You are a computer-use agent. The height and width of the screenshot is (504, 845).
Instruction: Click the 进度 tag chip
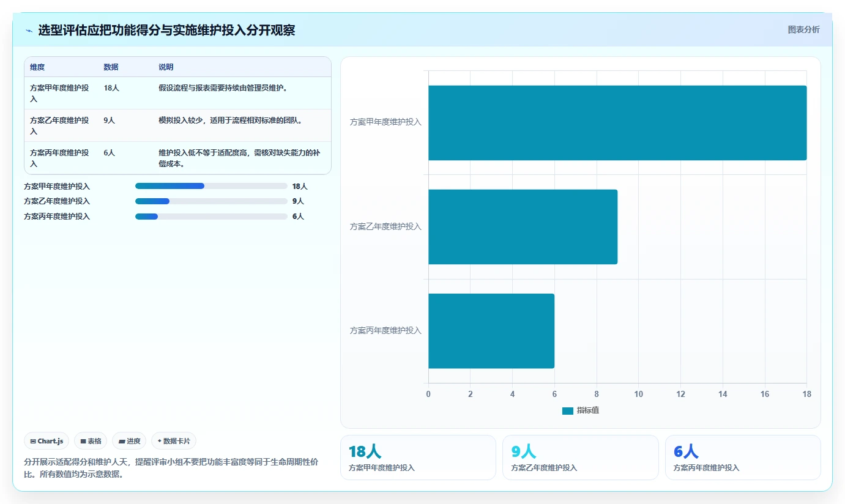point(129,441)
